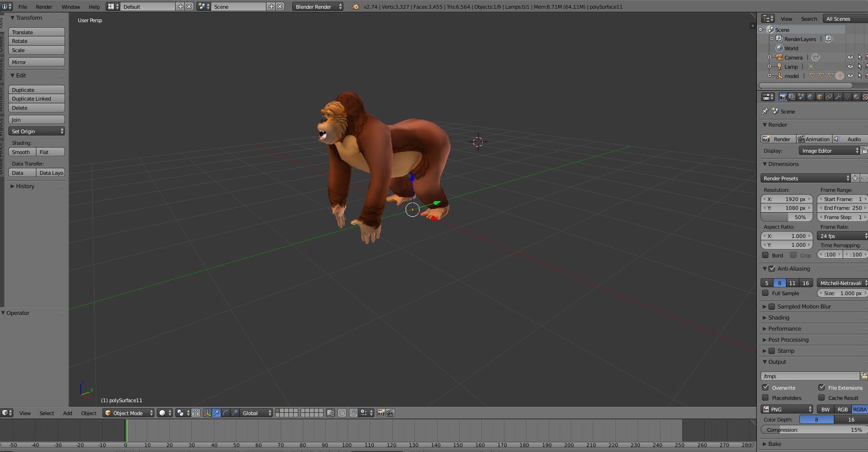The width and height of the screenshot is (868, 452).
Task: Open the Image Editor display dropdown
Action: 829,150
